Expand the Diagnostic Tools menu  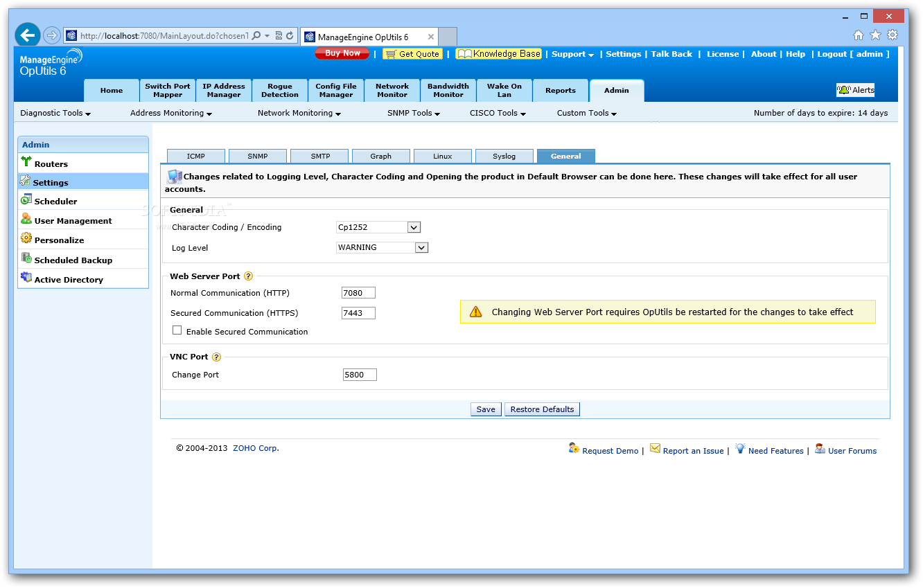point(55,113)
